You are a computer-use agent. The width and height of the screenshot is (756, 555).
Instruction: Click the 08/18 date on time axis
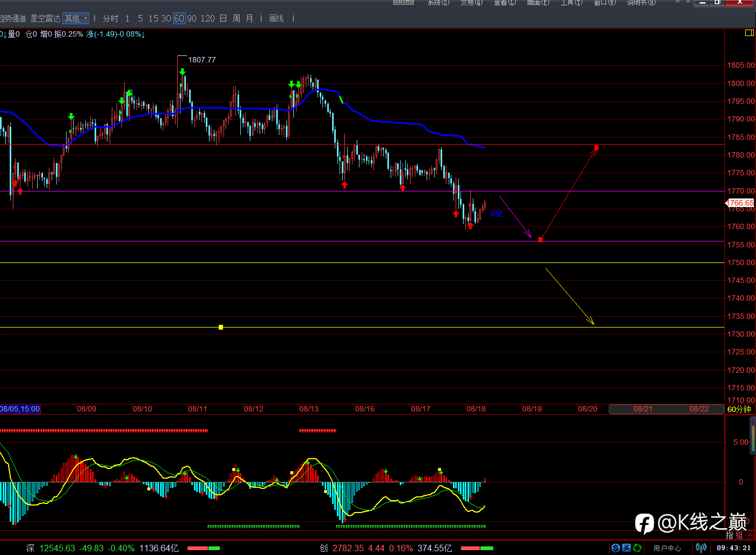pyautogui.click(x=476, y=409)
